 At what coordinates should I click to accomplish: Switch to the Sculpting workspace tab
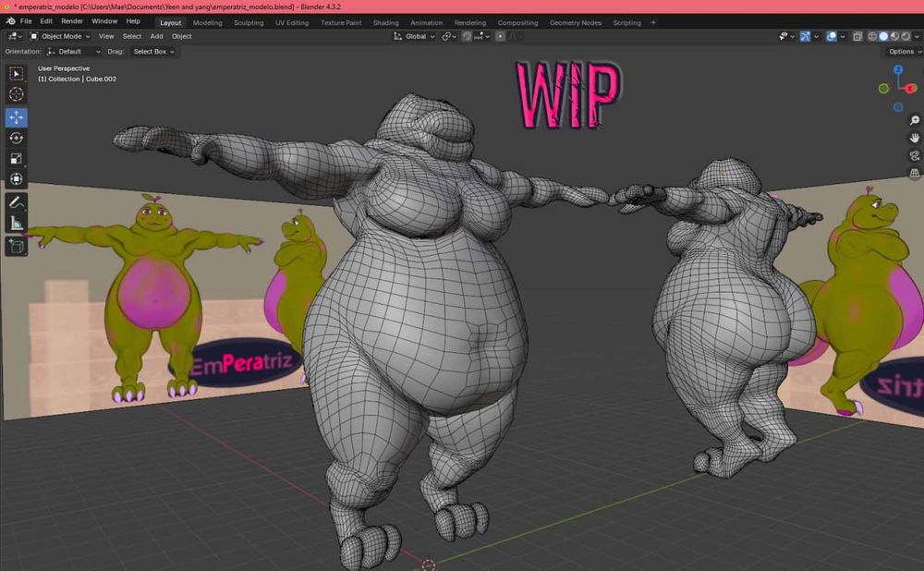249,23
